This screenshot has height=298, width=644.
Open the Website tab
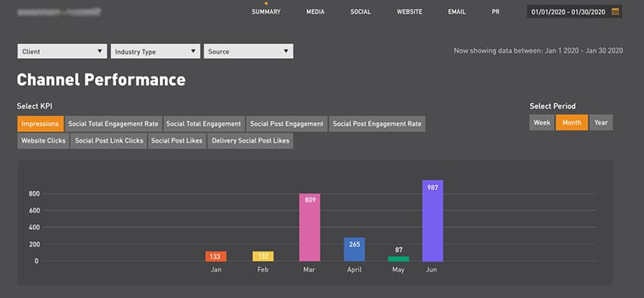pos(410,12)
